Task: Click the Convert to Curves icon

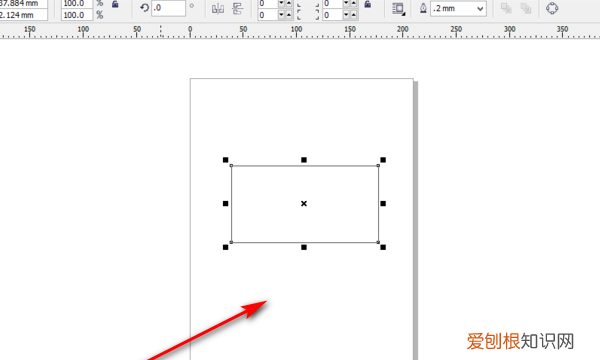Action: click(552, 8)
